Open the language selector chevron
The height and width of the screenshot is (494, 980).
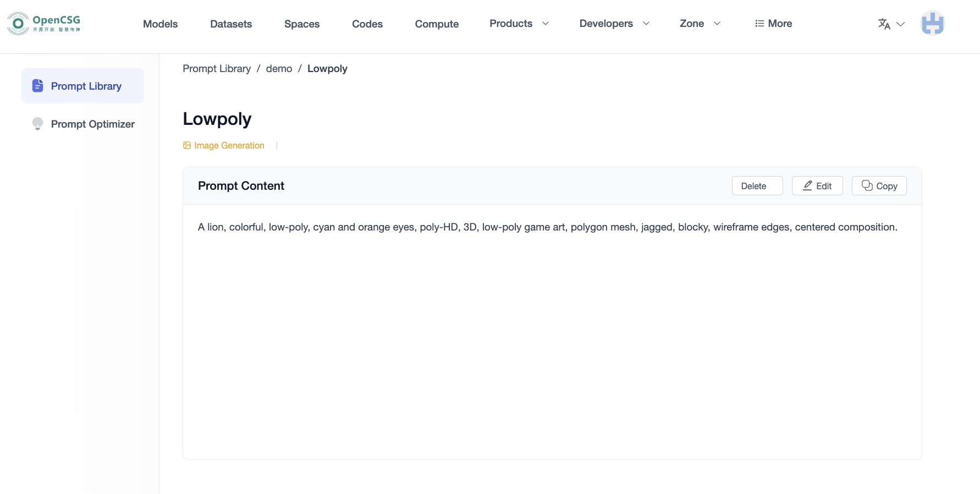[900, 24]
